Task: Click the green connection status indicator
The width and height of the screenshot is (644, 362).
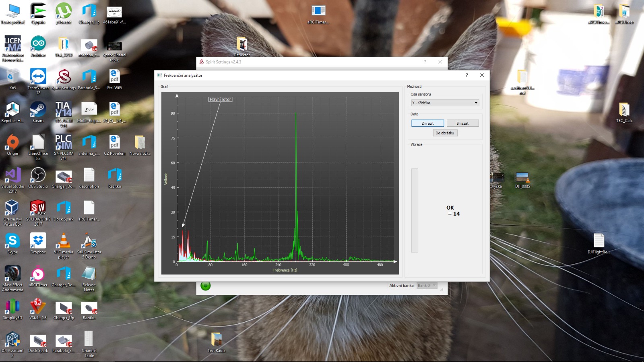Action: click(205, 286)
